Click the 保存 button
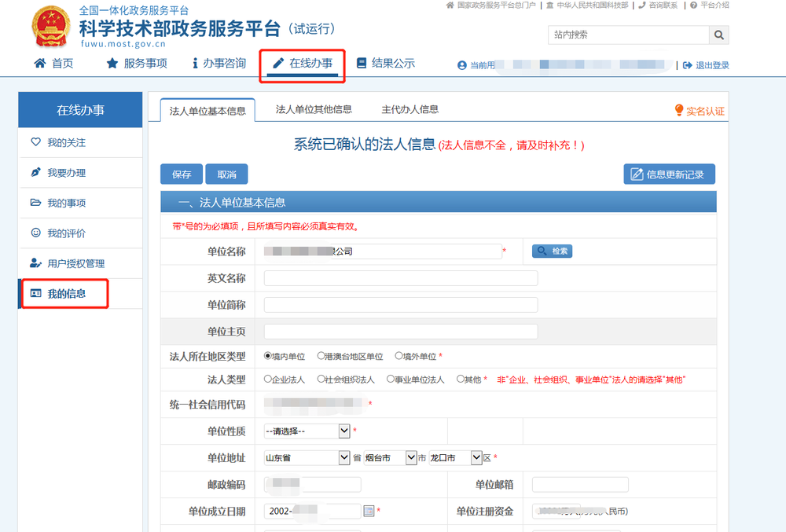The width and height of the screenshot is (786, 532). [182, 174]
